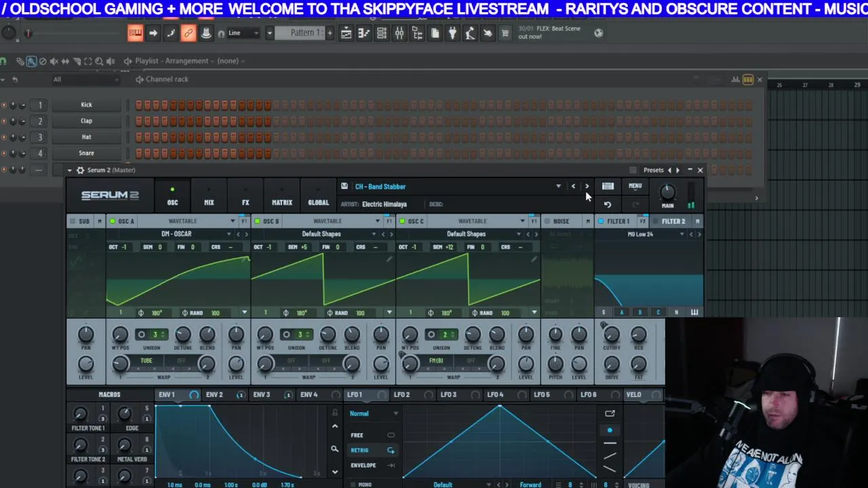Open the Serum preset name dropdown arrow
868x488 pixels.
(558, 186)
